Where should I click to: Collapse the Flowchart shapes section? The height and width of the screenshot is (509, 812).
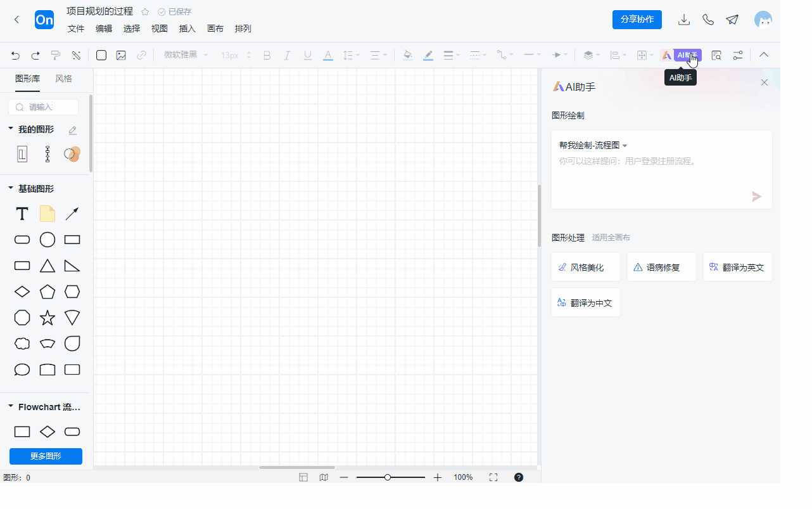click(x=10, y=406)
